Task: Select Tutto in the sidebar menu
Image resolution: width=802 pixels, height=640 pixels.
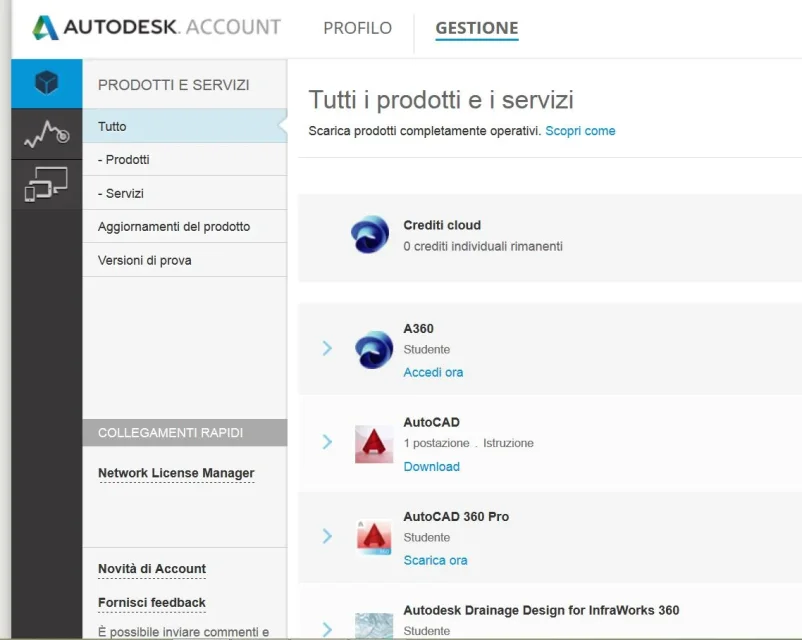Action: 185,126
